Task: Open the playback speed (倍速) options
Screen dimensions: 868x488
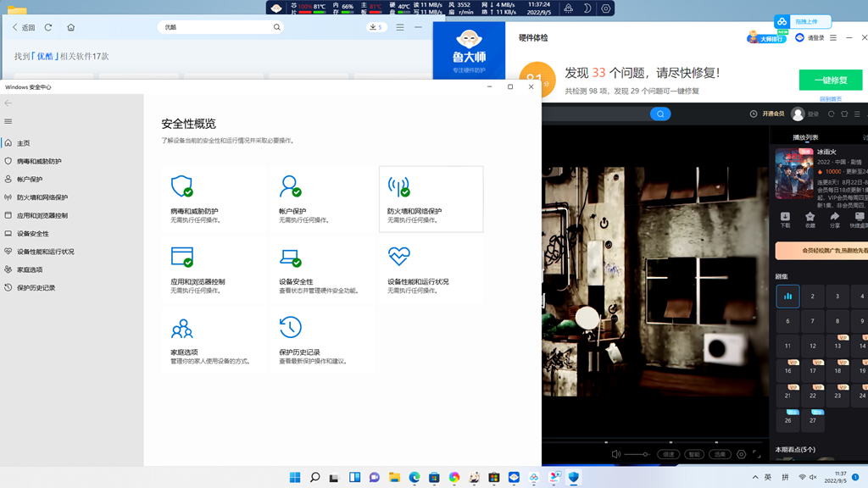Action: pos(669,454)
